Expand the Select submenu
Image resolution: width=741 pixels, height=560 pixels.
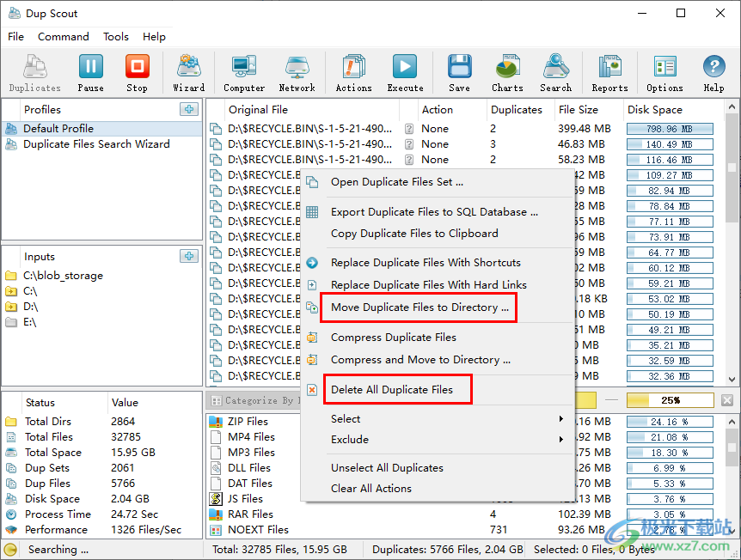pos(438,419)
